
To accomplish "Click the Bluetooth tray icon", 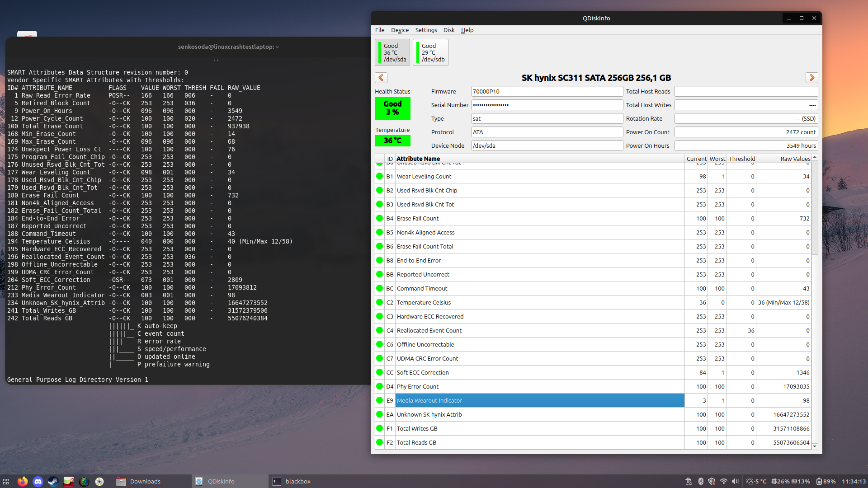I will [x=701, y=481].
